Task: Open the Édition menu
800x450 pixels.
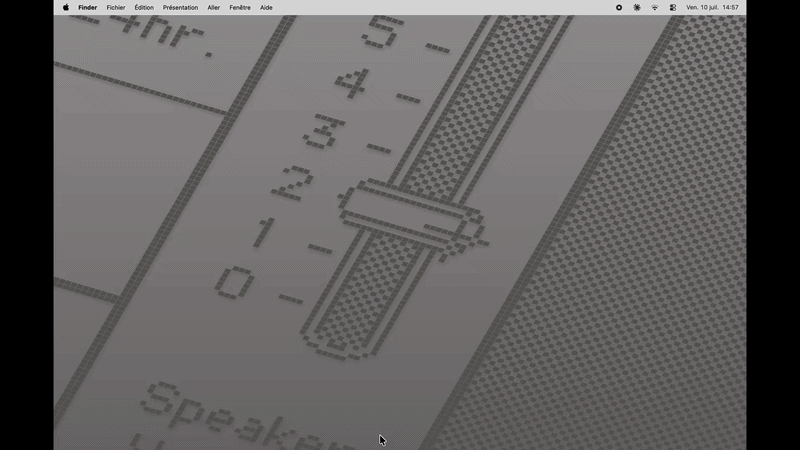Action: click(x=144, y=8)
